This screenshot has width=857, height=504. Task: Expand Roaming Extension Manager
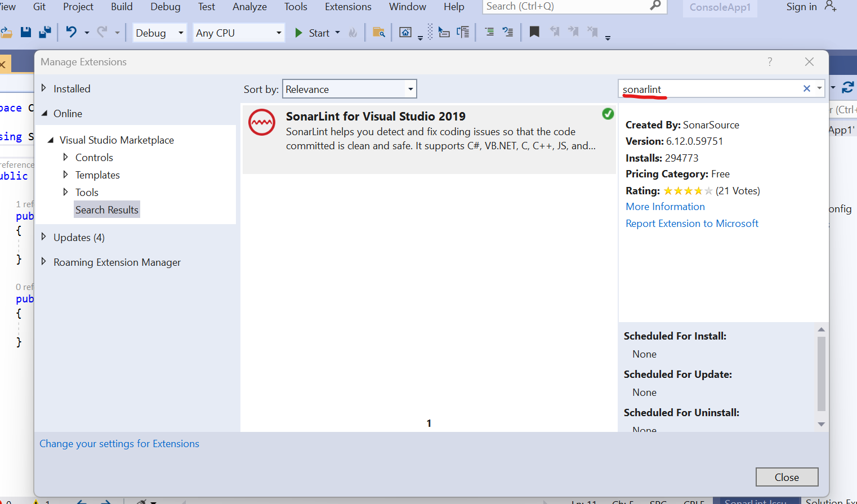[x=43, y=262]
